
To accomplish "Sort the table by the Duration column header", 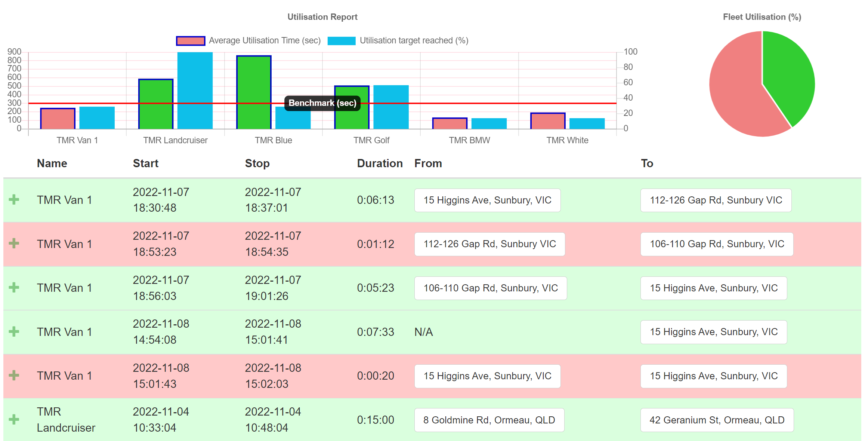I will (380, 163).
